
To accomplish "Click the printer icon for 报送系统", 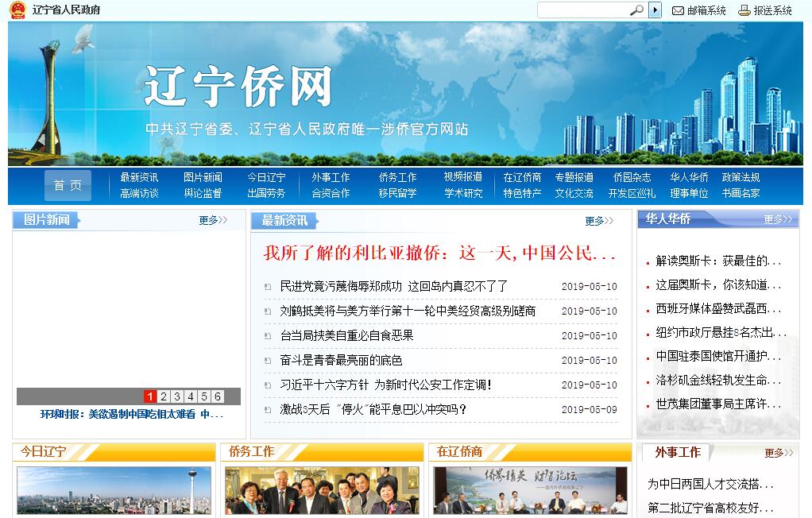I will pos(744,10).
